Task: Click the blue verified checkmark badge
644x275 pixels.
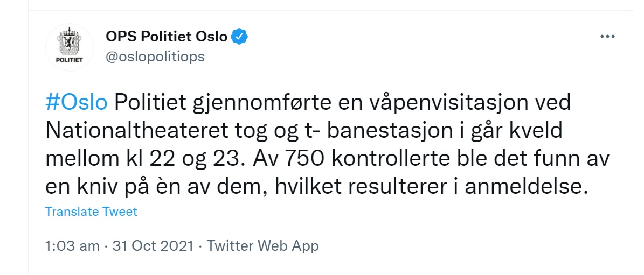Action: point(239,37)
